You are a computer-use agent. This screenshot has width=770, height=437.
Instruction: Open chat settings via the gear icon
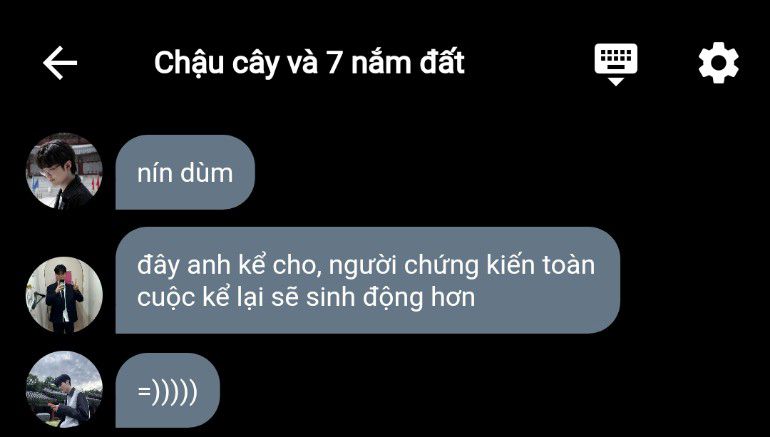(x=718, y=63)
